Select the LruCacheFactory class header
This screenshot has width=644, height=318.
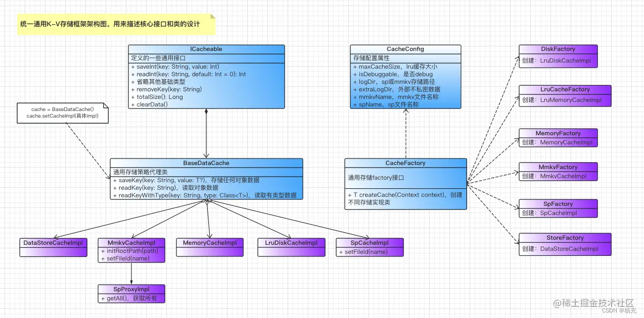(x=565, y=89)
